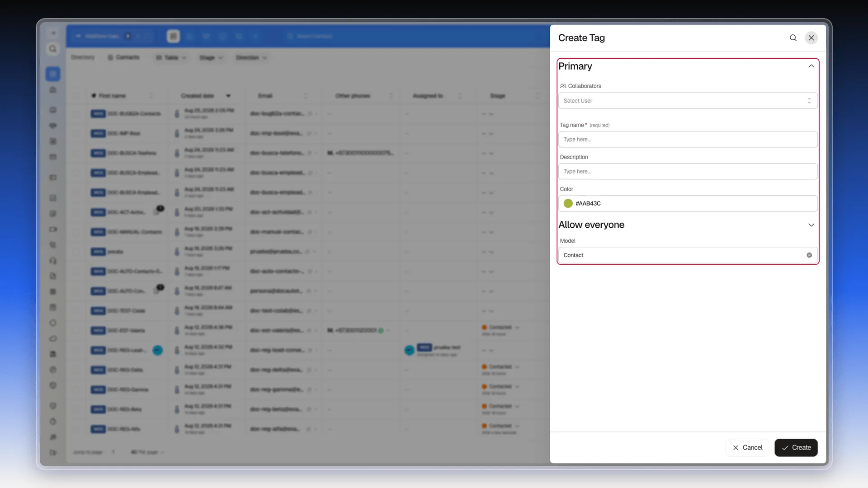Collapse the Primary section chevron
Image resolution: width=868 pixels, height=488 pixels.
(811, 66)
